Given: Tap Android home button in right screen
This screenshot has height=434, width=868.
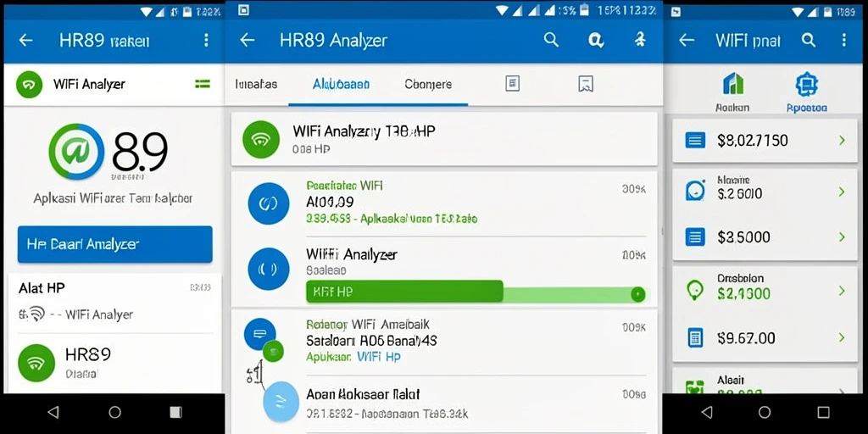Looking at the screenshot, I should (765, 412).
